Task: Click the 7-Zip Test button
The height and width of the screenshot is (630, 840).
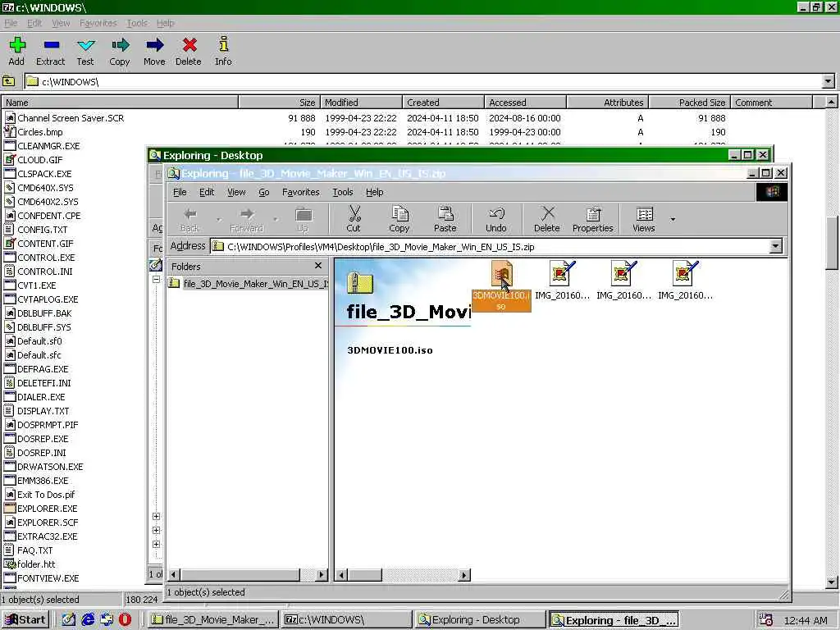Action: point(85,52)
